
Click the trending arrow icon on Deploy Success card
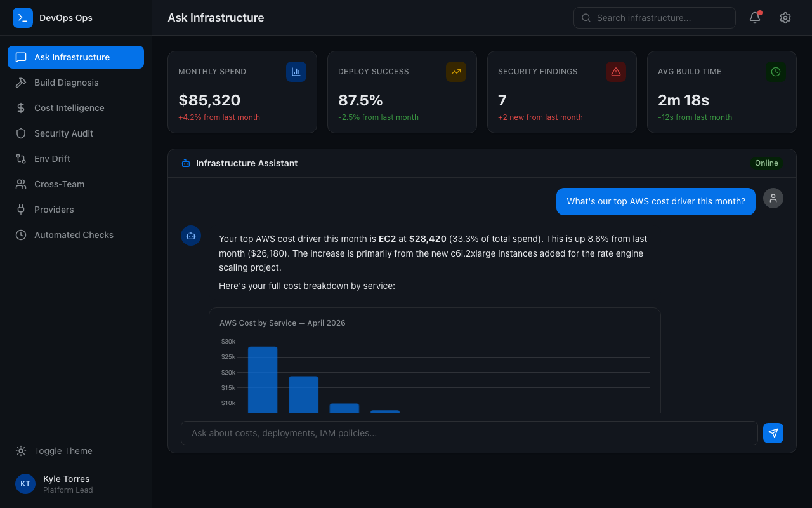[456, 72]
